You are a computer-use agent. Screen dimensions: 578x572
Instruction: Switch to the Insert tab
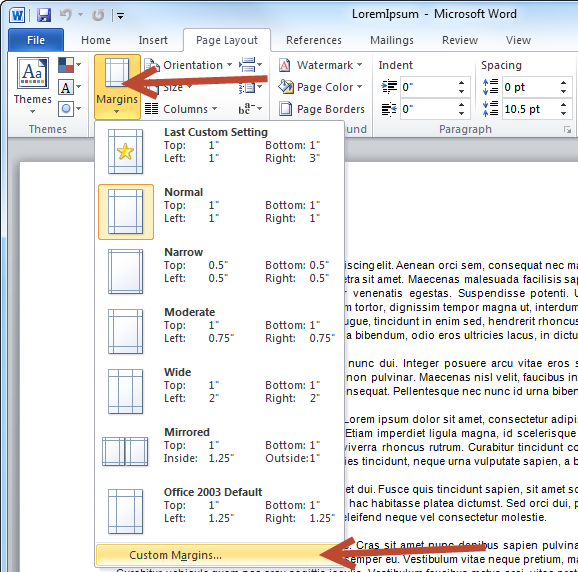pyautogui.click(x=153, y=40)
